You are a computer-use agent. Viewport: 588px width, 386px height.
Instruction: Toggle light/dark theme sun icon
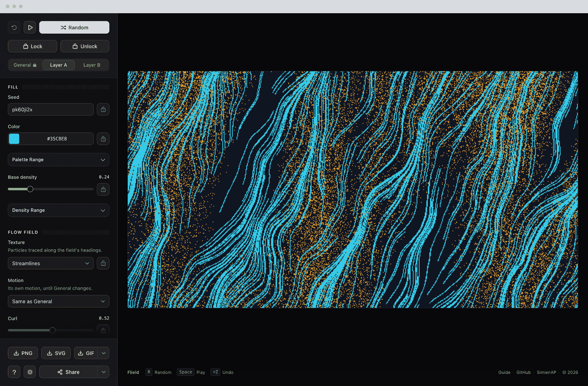pos(30,372)
